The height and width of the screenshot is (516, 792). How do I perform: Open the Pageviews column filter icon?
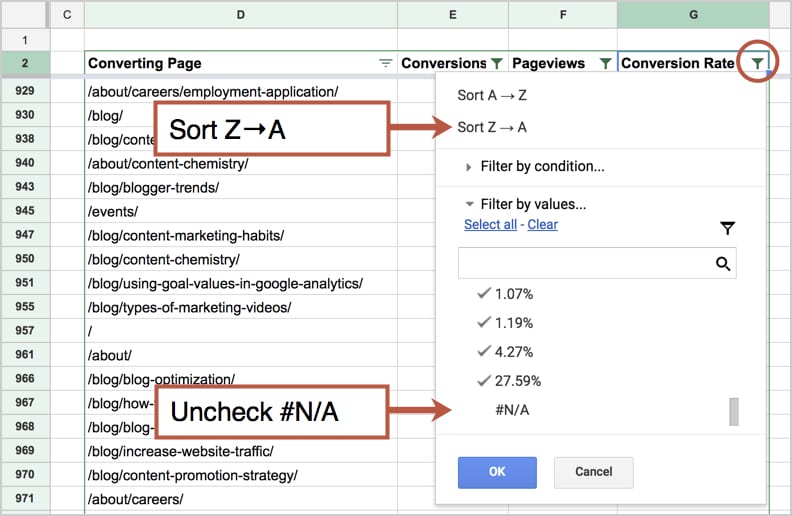click(x=605, y=63)
